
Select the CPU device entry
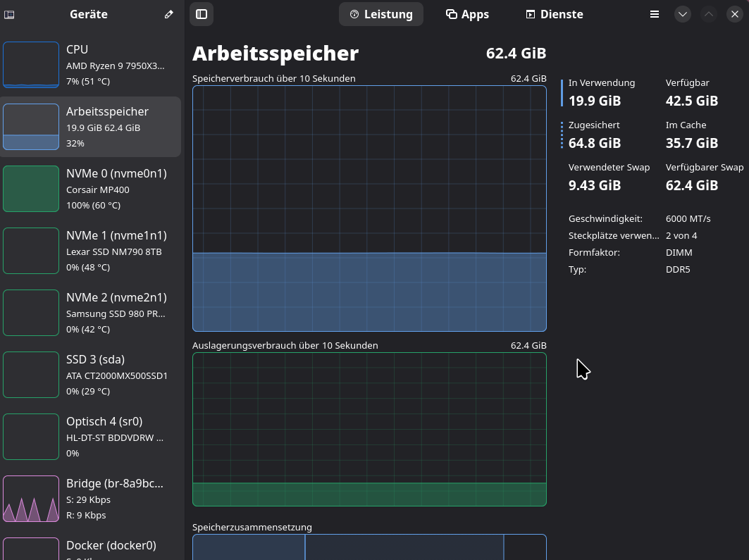point(91,65)
